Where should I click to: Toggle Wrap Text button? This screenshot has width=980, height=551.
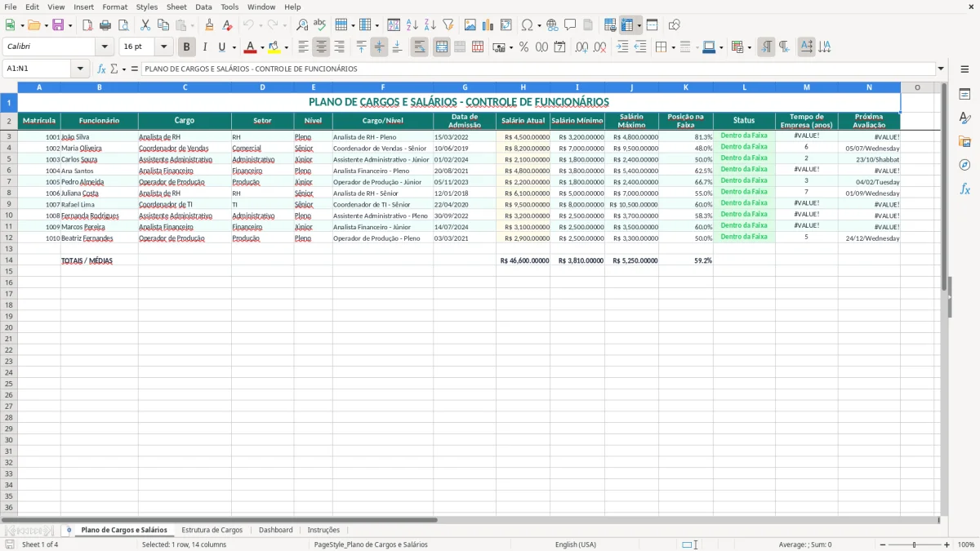(420, 47)
